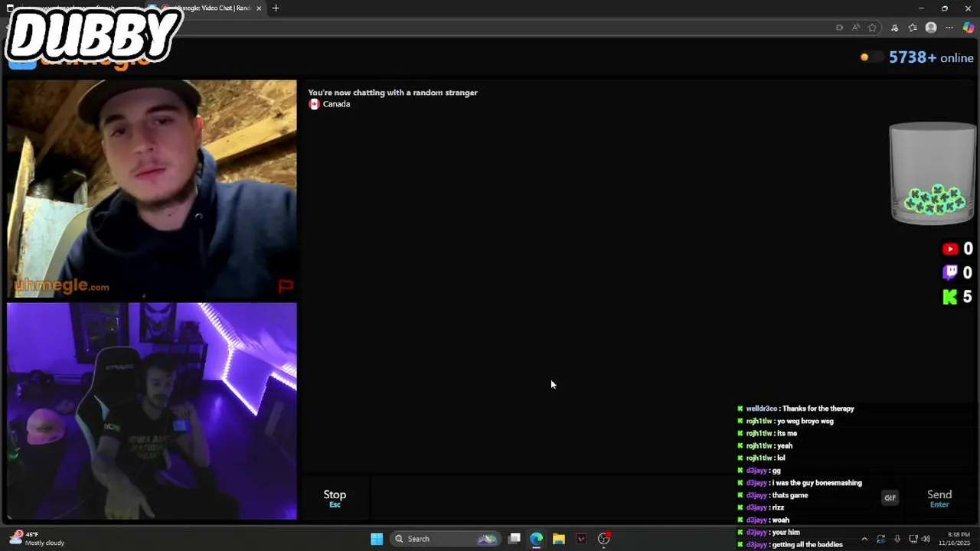Add this page to favorites star
Image resolution: width=980 pixels, height=551 pixels.
[872, 28]
